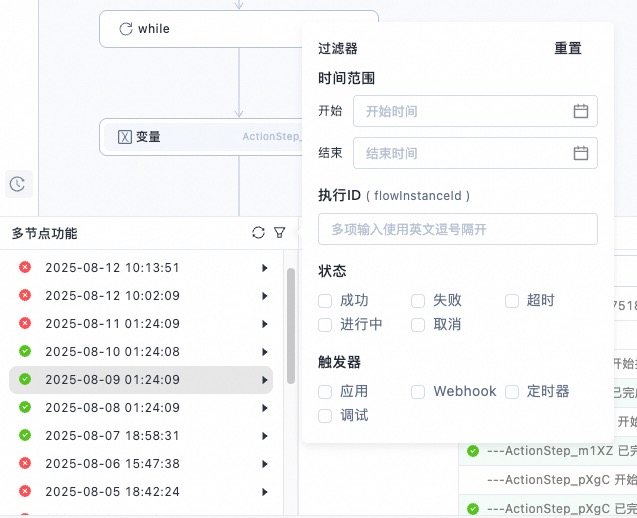Click the 结束时间 input field

coord(475,153)
